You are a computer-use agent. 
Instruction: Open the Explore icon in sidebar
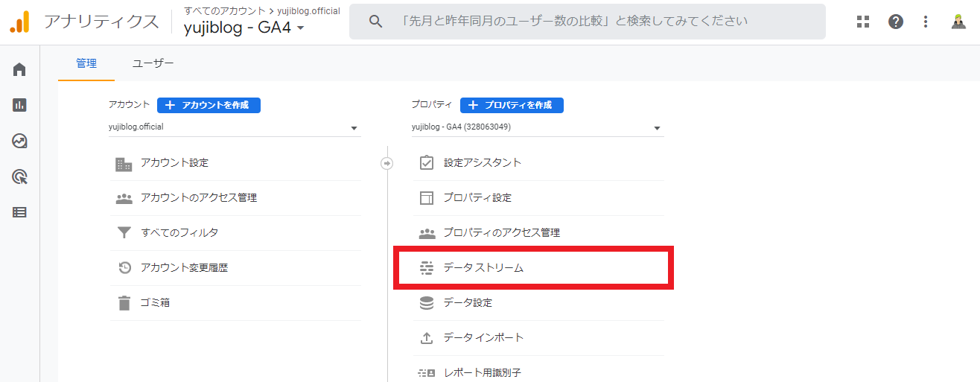(20, 141)
